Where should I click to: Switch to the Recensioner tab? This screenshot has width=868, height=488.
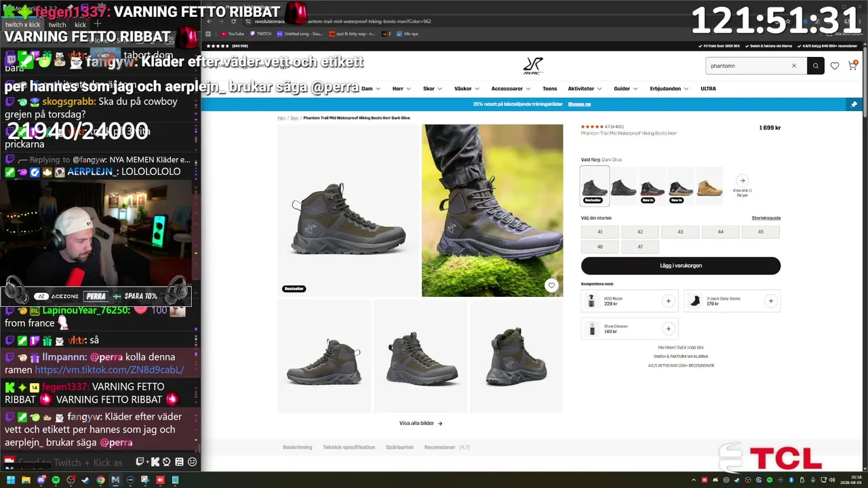pos(447,447)
